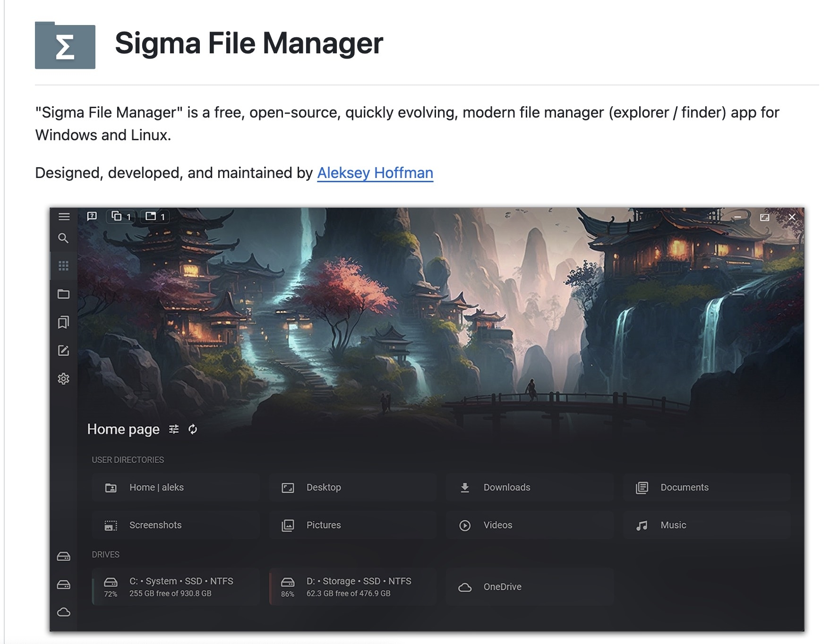839x644 pixels.
Task: Open the Desktop directory card
Action: [x=352, y=487]
